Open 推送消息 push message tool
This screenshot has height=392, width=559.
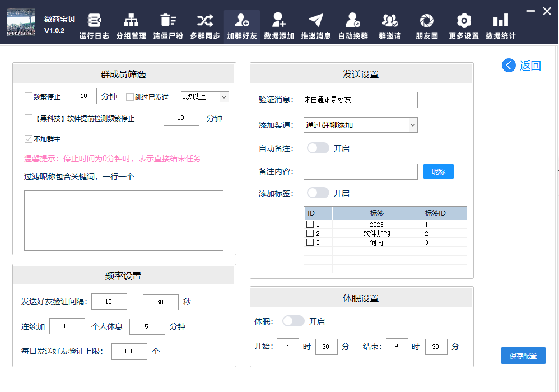(316, 26)
